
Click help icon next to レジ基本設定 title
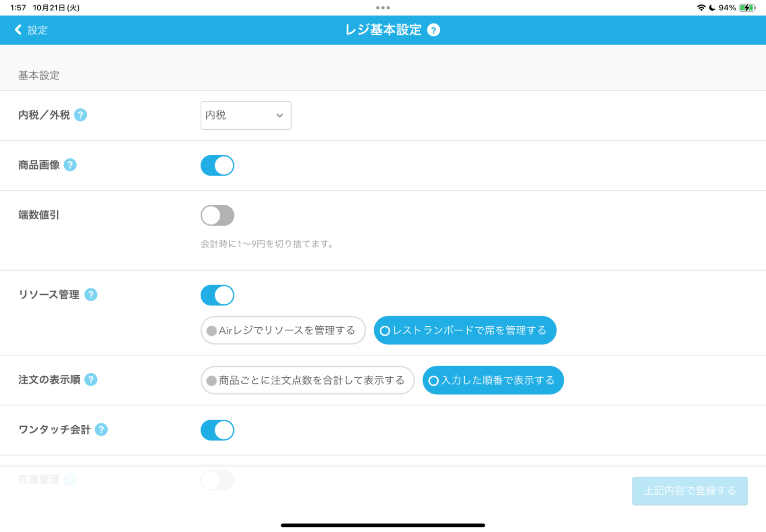434,30
